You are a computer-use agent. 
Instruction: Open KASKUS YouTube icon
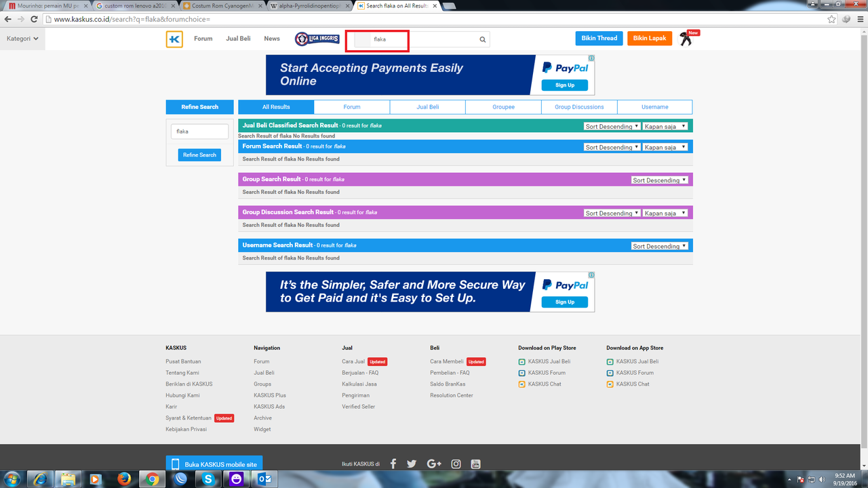(475, 464)
